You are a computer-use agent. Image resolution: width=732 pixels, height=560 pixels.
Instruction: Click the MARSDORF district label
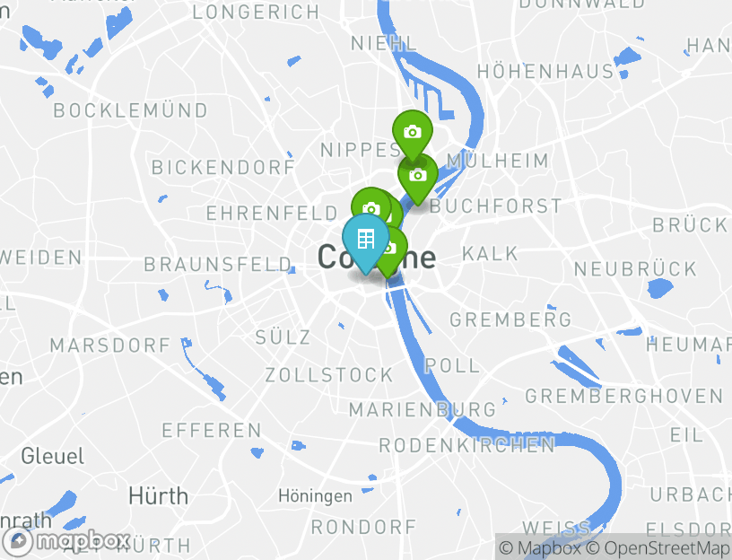pos(110,346)
